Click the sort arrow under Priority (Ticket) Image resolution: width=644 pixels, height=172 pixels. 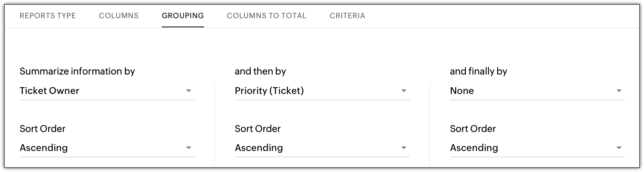click(404, 148)
